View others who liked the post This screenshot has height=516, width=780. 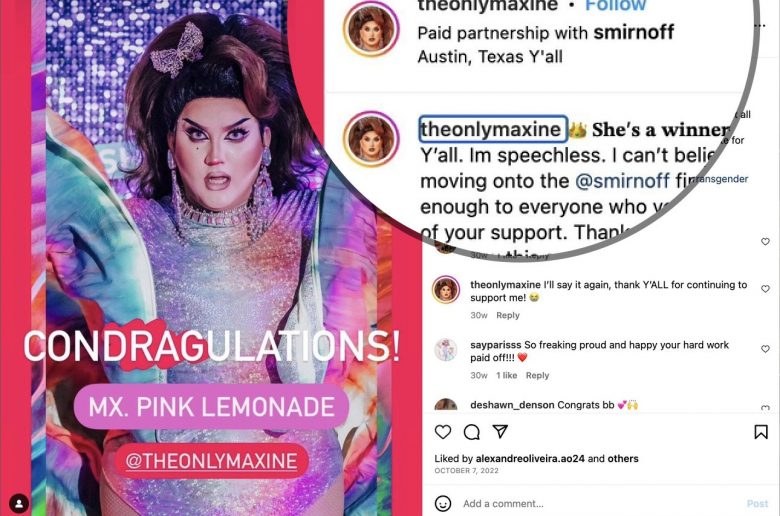tap(623, 458)
